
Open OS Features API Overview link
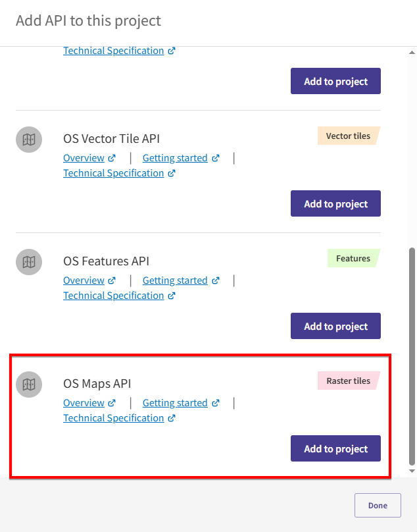click(x=84, y=280)
